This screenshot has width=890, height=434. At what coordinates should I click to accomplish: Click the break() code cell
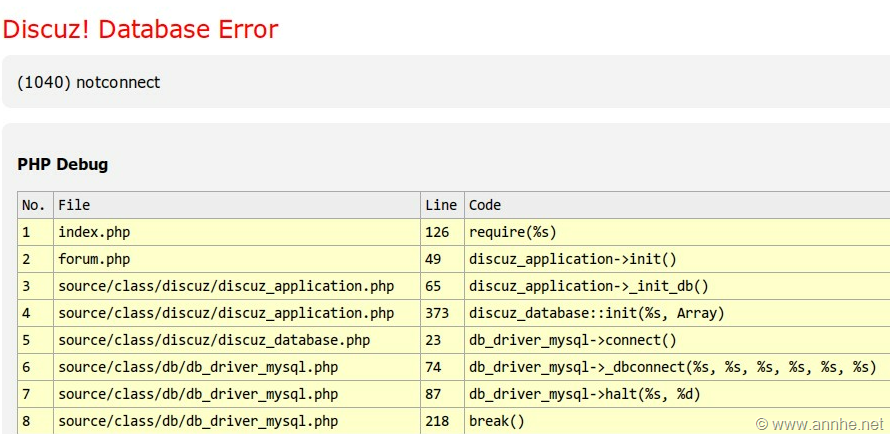(x=497, y=421)
